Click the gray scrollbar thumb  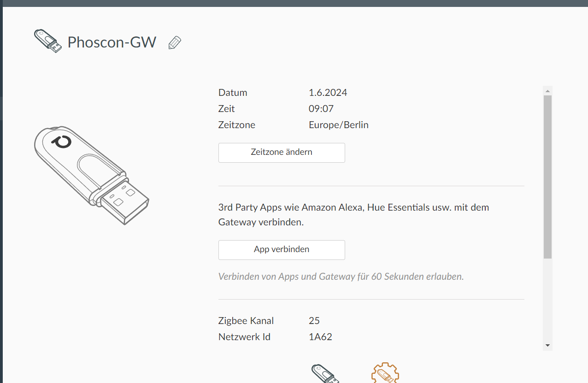547,177
